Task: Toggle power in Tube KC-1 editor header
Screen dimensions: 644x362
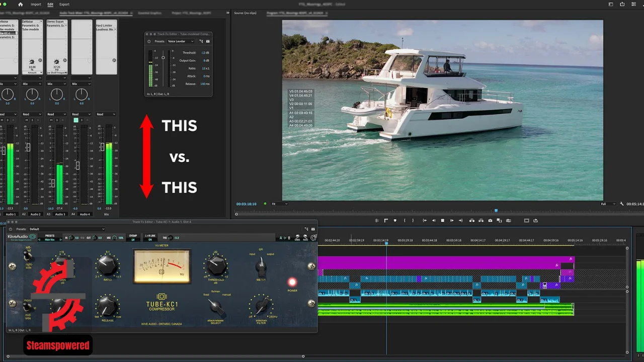Action: pyautogui.click(x=11, y=229)
